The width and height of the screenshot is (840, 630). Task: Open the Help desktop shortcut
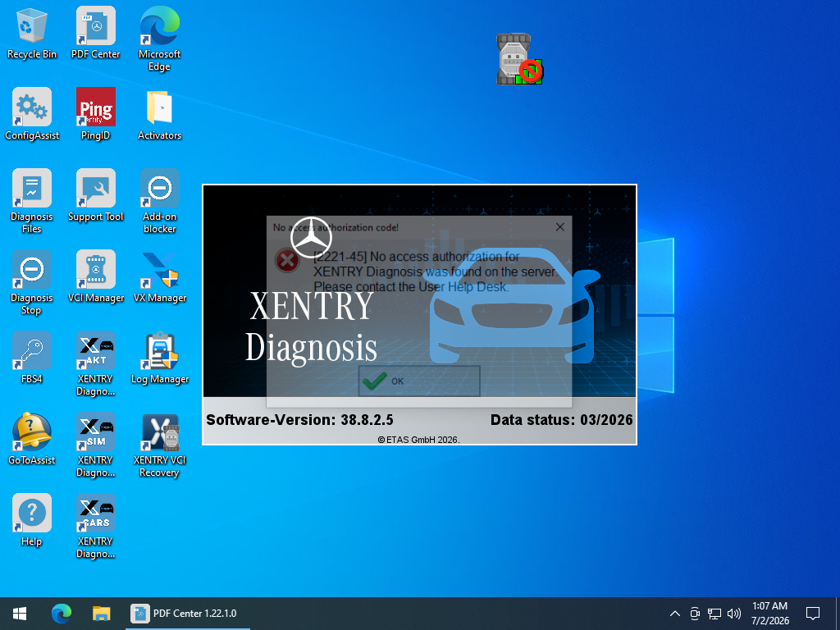pyautogui.click(x=32, y=520)
